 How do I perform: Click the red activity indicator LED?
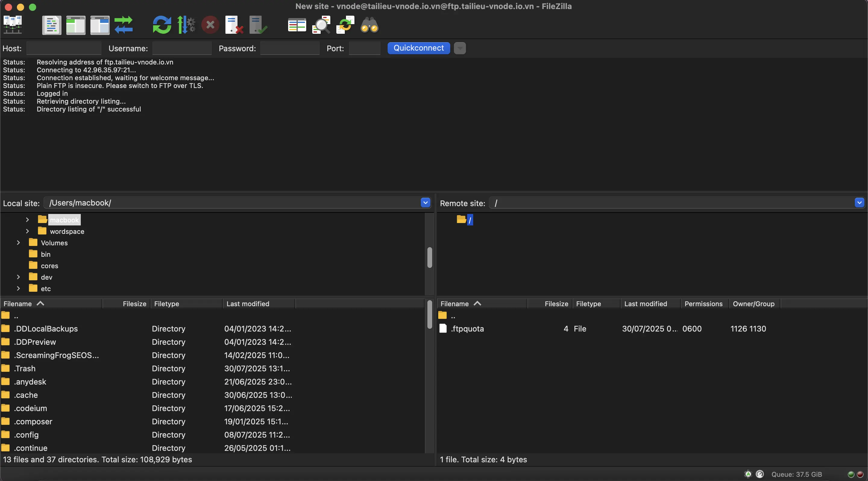coord(860,474)
